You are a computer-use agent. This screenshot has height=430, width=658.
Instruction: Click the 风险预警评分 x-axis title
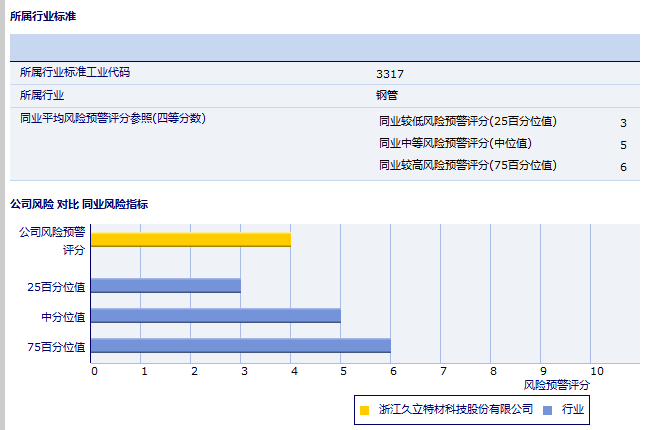coord(556,384)
